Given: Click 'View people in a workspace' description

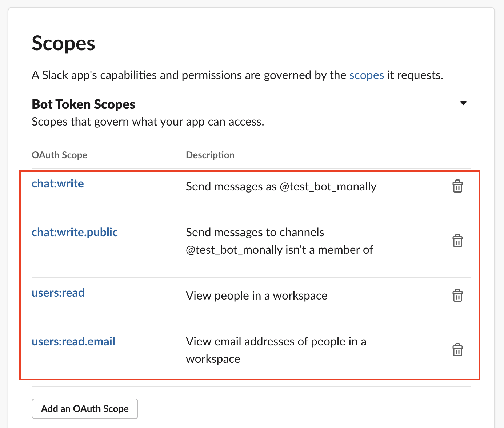Looking at the screenshot, I should 256,296.
